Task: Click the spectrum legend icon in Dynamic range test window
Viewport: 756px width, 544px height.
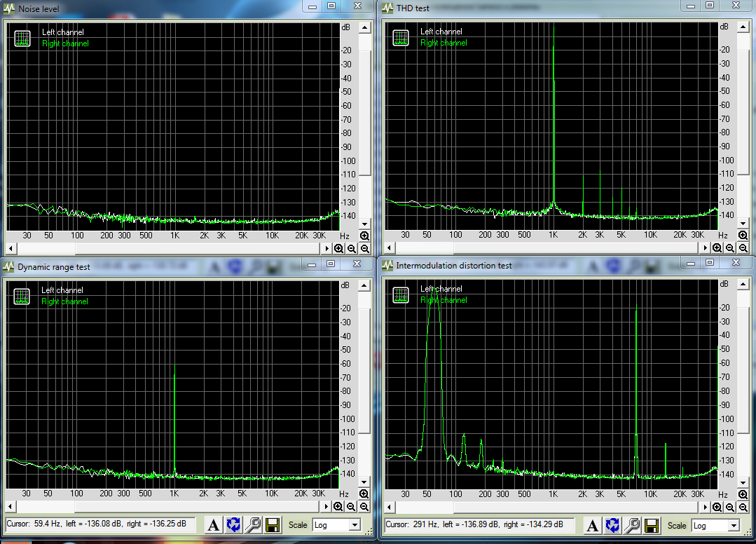Action: point(22,296)
